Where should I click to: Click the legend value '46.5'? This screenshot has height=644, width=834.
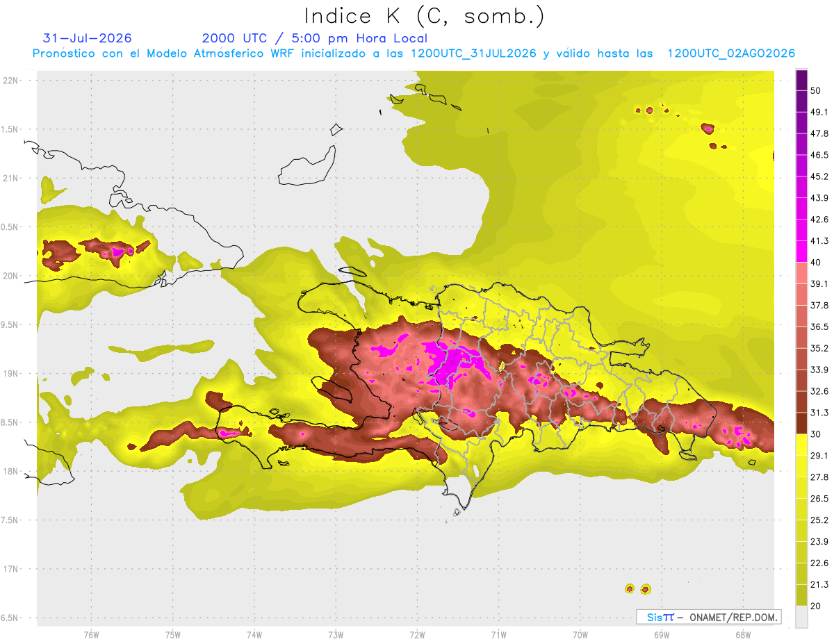820,155
